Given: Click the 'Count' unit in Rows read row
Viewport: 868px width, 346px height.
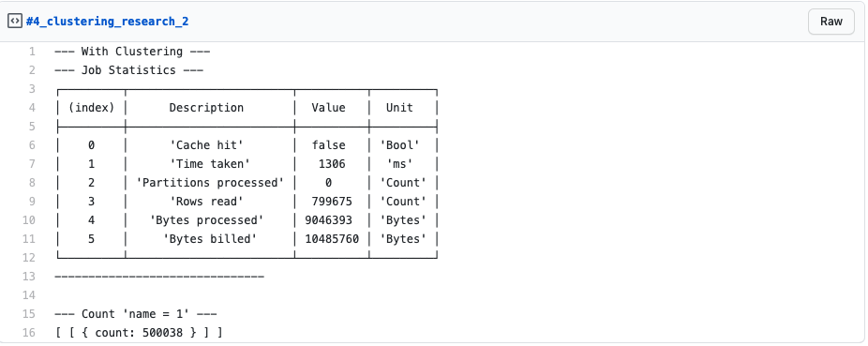Looking at the screenshot, I should (x=403, y=202).
